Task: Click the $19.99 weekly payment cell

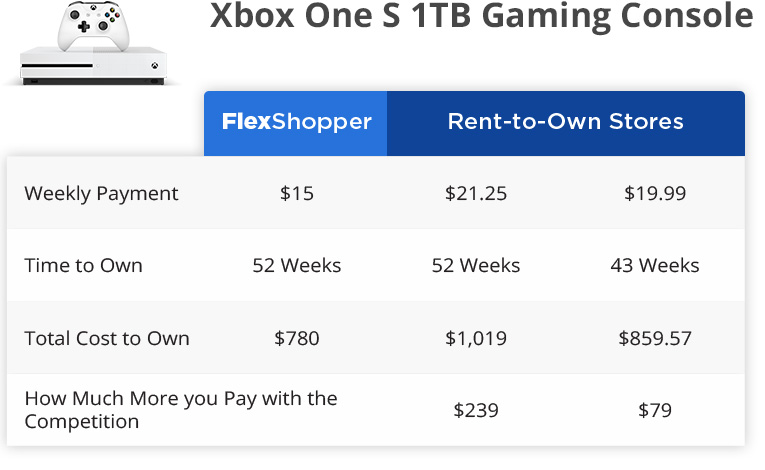Action: pyautogui.click(x=654, y=194)
